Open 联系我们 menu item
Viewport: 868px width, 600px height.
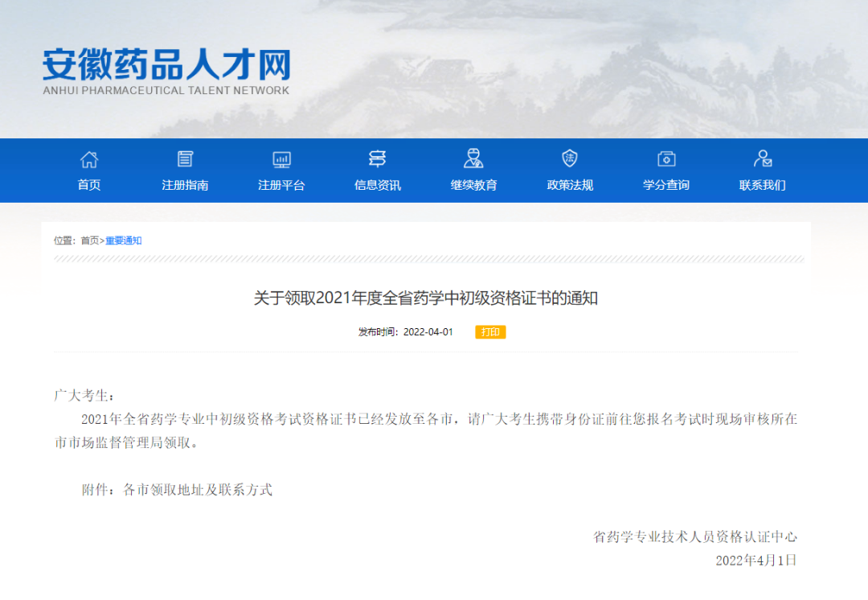pos(762,185)
